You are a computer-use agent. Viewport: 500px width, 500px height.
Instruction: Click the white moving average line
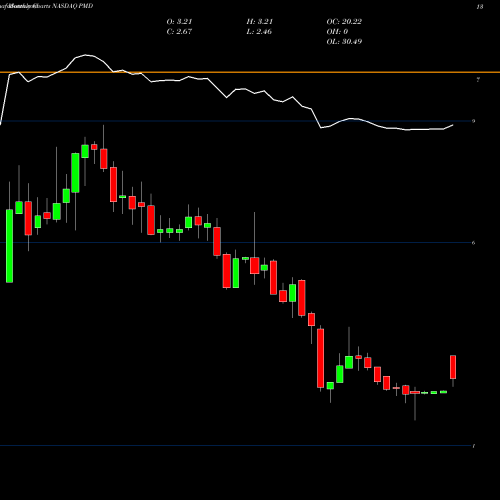pyautogui.click(x=227, y=97)
